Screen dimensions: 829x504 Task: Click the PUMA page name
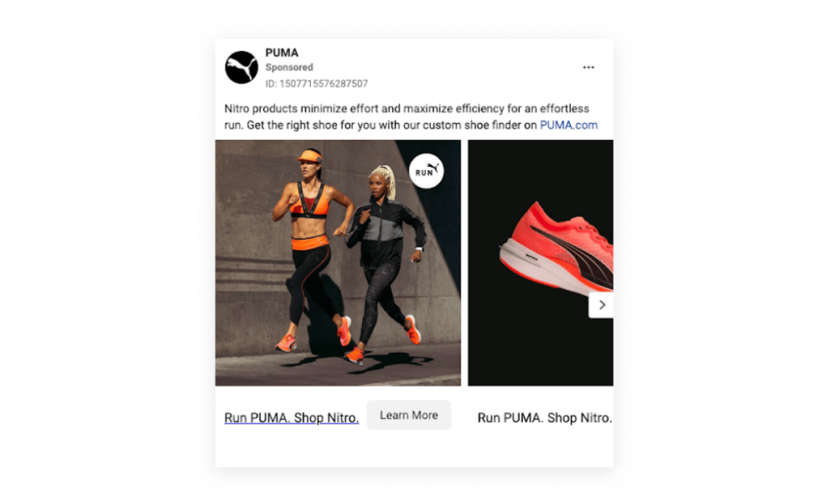tap(282, 53)
